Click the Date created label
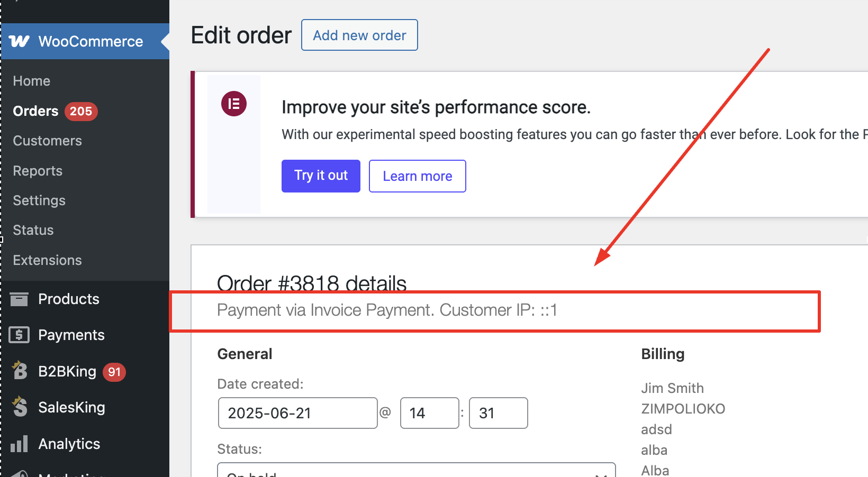The height and width of the screenshot is (477, 868). pos(260,384)
